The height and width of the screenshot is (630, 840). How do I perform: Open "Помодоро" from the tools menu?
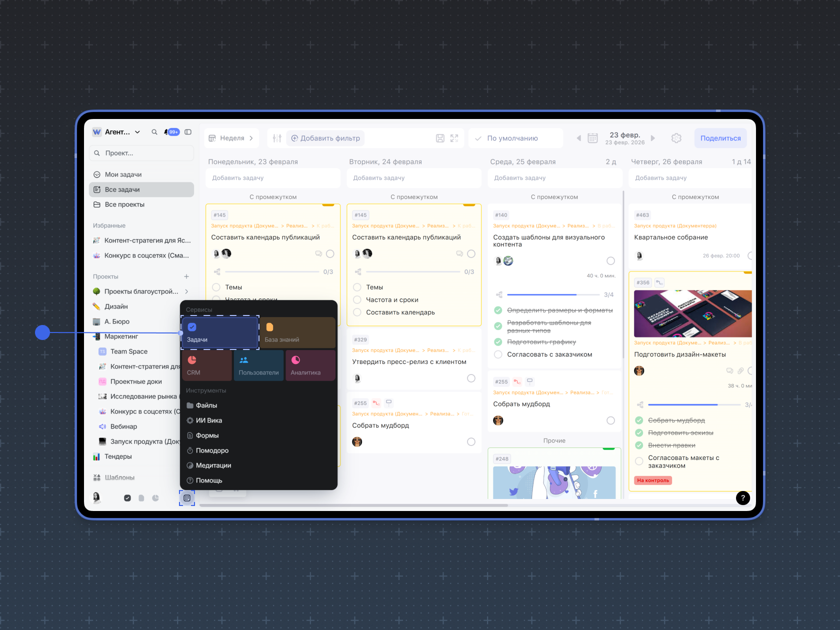212,450
